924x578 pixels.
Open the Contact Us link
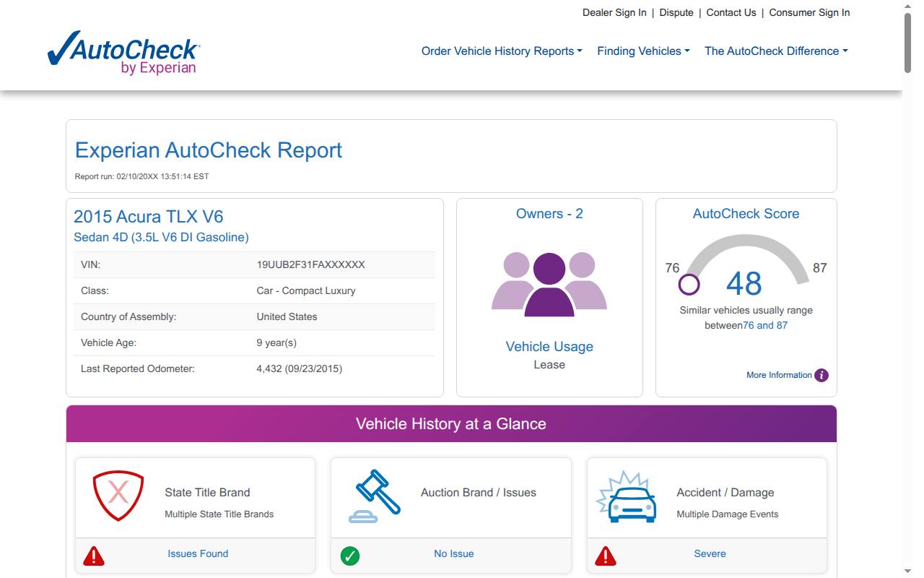[731, 12]
